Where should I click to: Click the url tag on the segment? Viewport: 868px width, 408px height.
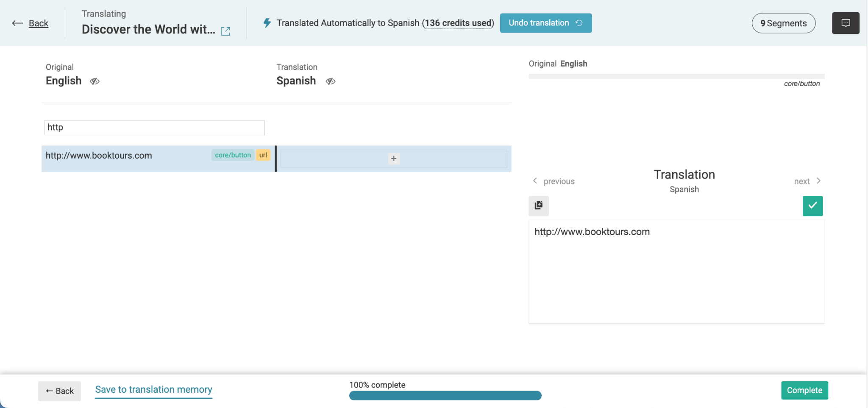263,155
